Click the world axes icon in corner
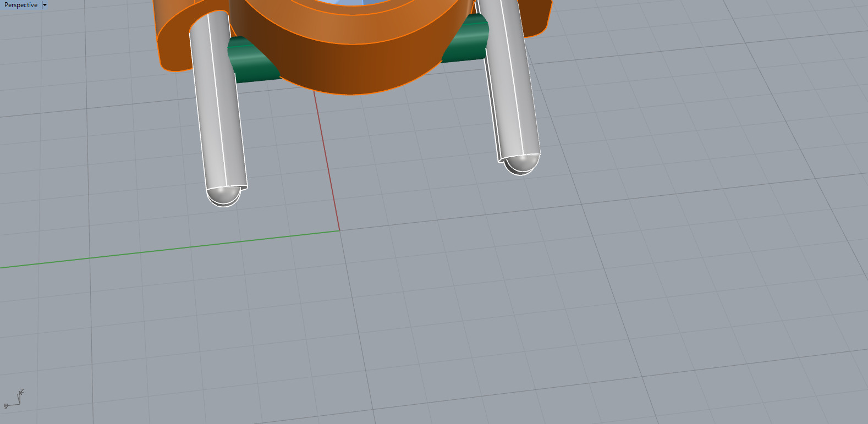The image size is (868, 424). tap(14, 399)
